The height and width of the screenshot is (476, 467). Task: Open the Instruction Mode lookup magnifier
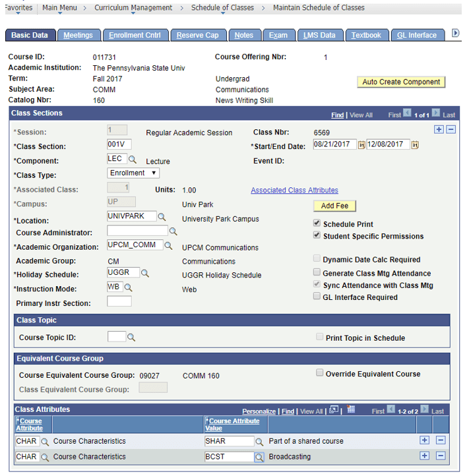tap(129, 287)
